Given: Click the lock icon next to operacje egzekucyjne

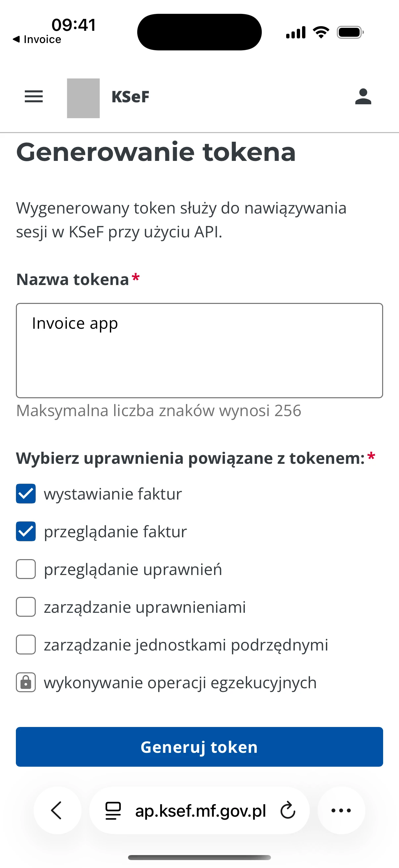Looking at the screenshot, I should click(x=25, y=682).
